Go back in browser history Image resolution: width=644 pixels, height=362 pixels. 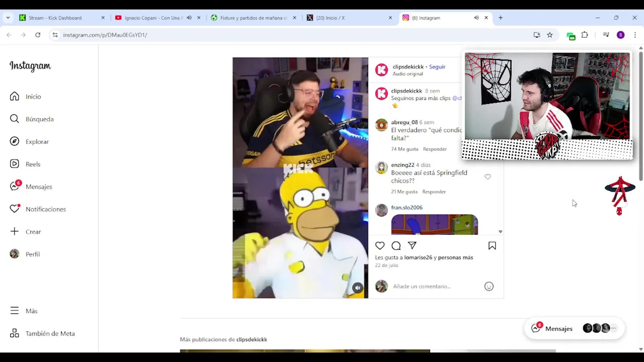pos(9,35)
